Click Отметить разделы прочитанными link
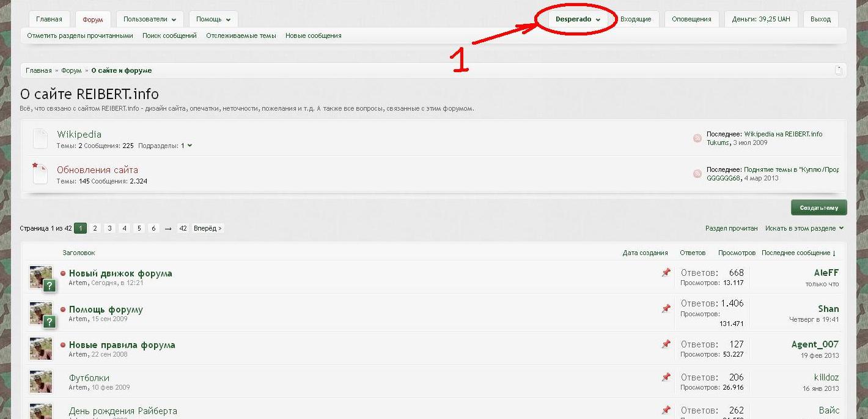868x419 pixels. pyautogui.click(x=80, y=35)
